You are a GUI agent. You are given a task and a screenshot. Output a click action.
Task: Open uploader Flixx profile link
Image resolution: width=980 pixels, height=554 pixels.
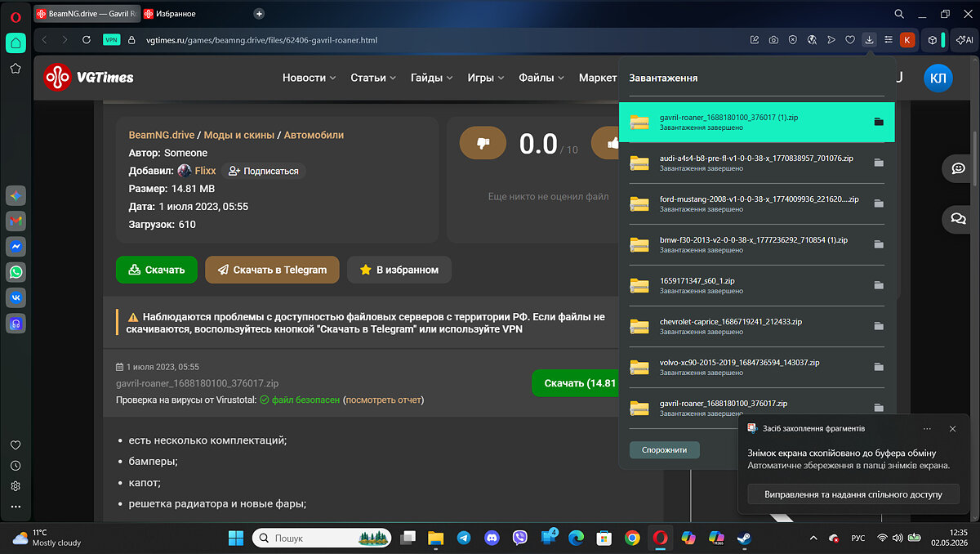tap(205, 171)
